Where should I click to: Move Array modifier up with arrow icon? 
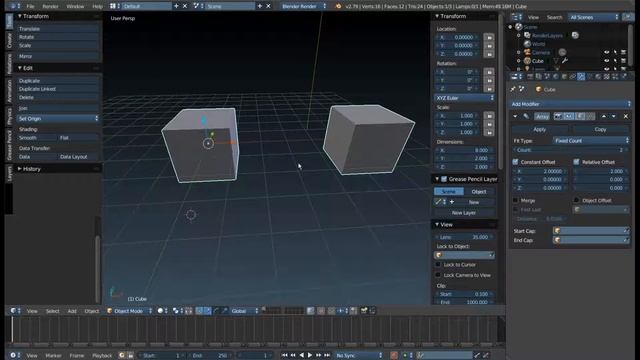point(604,116)
